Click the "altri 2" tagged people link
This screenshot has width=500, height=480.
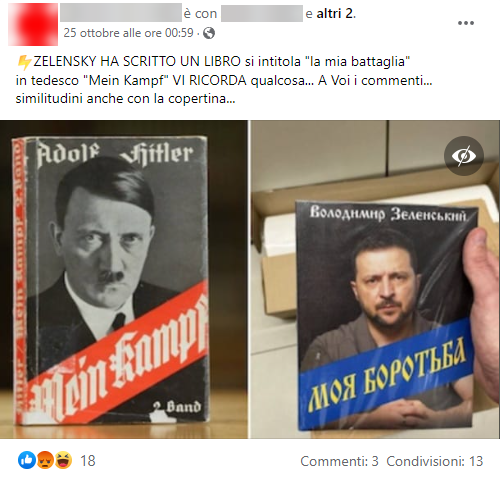coord(334,14)
